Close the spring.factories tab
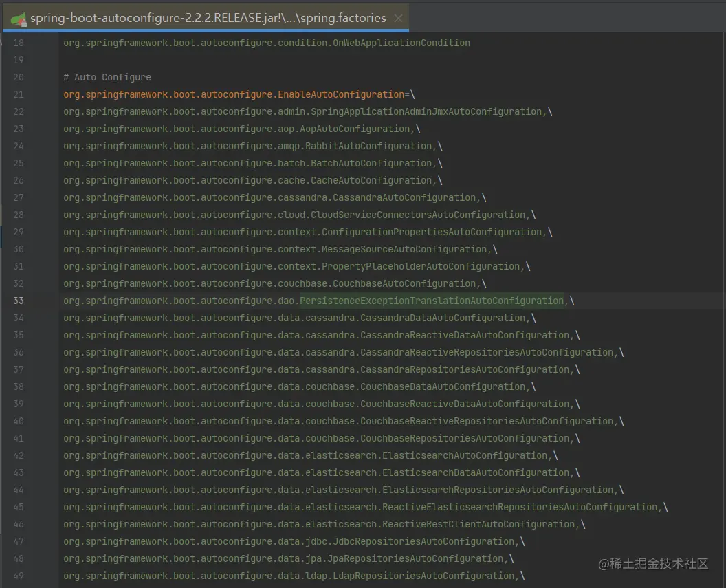The image size is (726, 588). (x=398, y=18)
